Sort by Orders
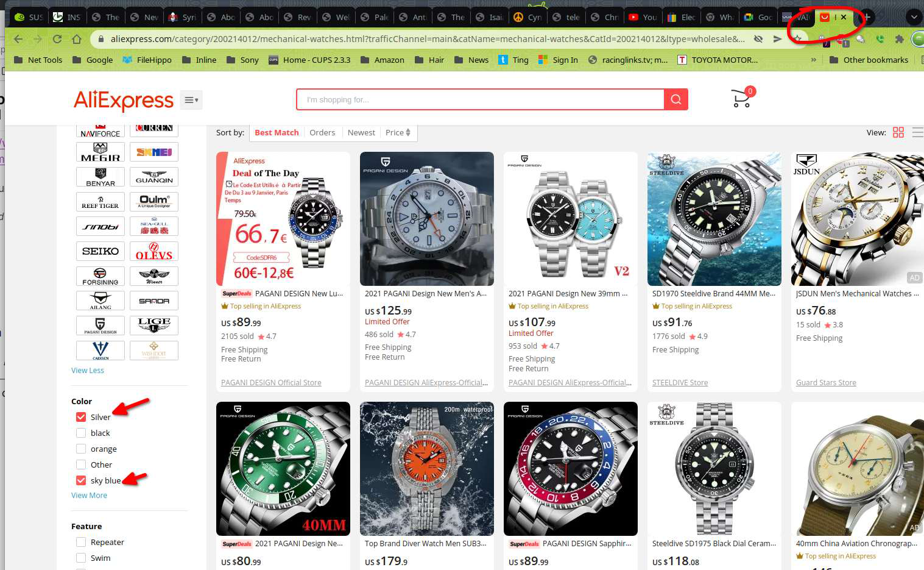This screenshot has width=924, height=570. 322,132
